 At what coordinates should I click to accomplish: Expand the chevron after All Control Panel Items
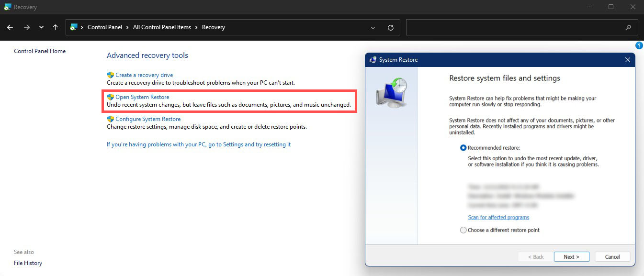click(x=197, y=27)
